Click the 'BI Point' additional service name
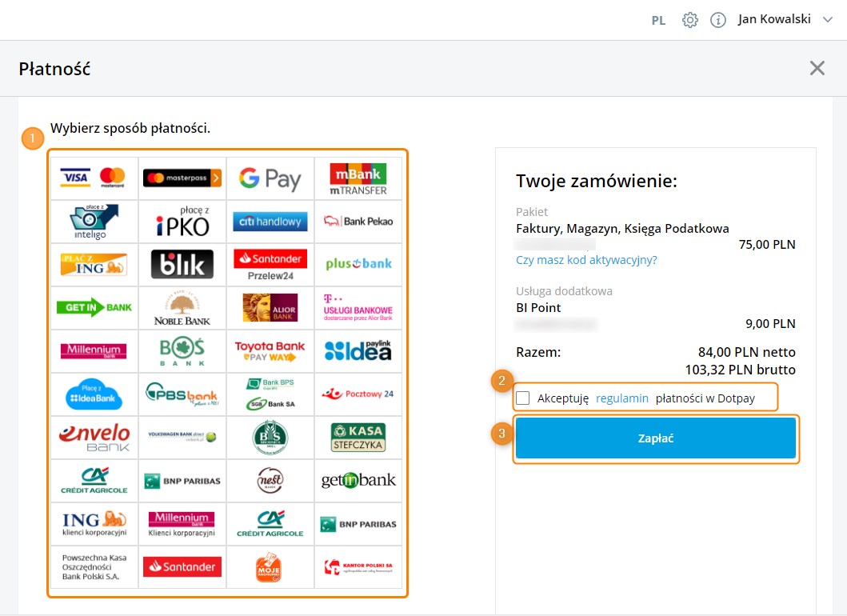Image resolution: width=847 pixels, height=616 pixels. (x=538, y=307)
